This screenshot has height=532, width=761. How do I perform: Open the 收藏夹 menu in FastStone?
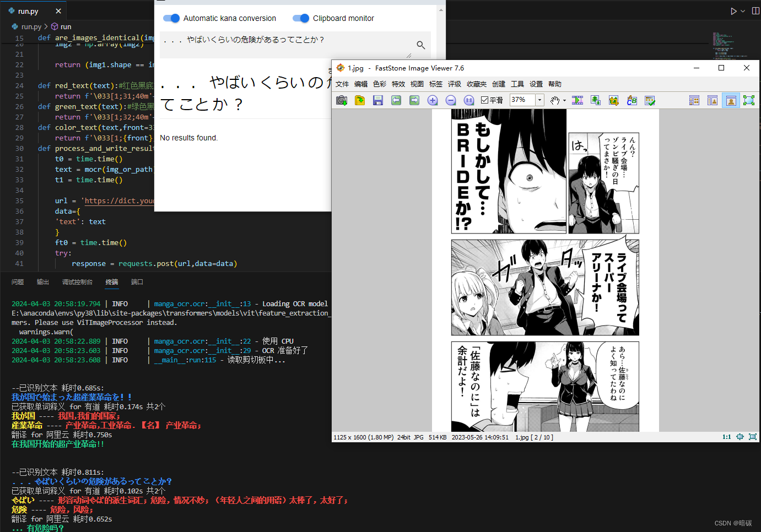[x=477, y=84]
